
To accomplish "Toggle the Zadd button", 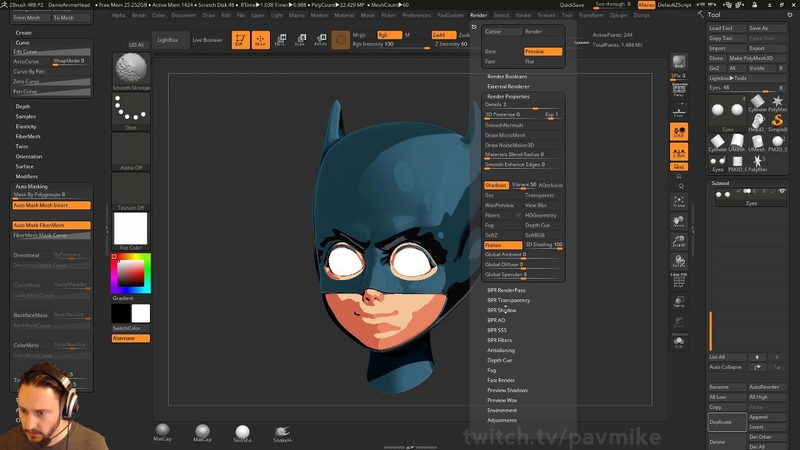I will (444, 35).
